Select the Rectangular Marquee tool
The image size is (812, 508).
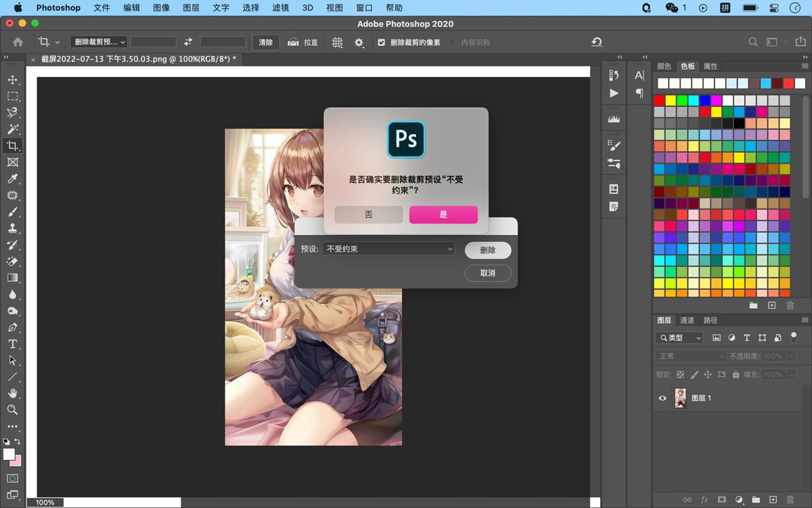click(x=12, y=96)
